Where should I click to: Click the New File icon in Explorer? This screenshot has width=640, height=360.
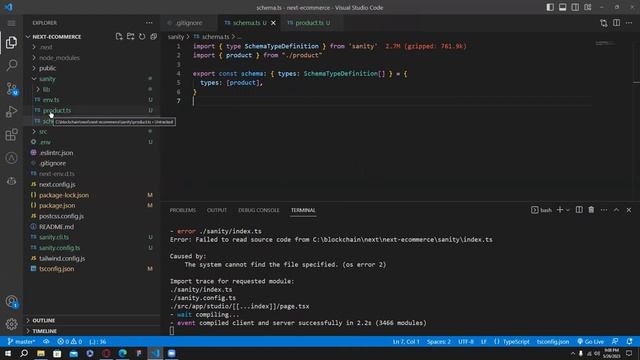click(119, 37)
